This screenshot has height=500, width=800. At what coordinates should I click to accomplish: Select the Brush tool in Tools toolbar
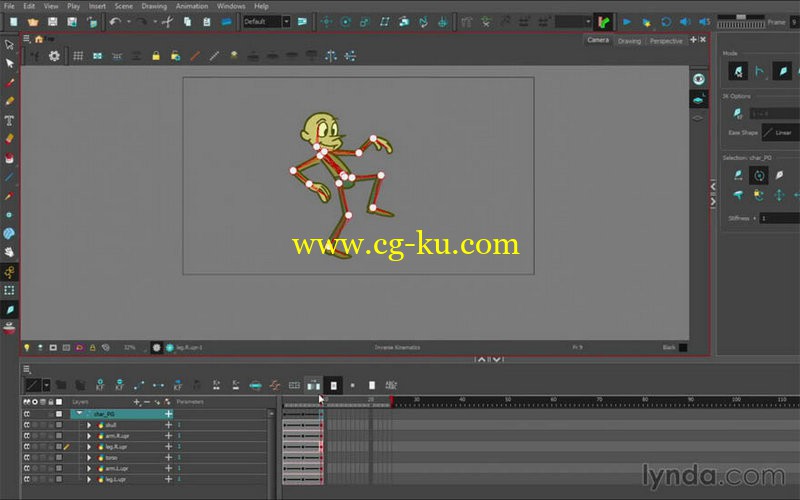pyautogui.click(x=9, y=82)
